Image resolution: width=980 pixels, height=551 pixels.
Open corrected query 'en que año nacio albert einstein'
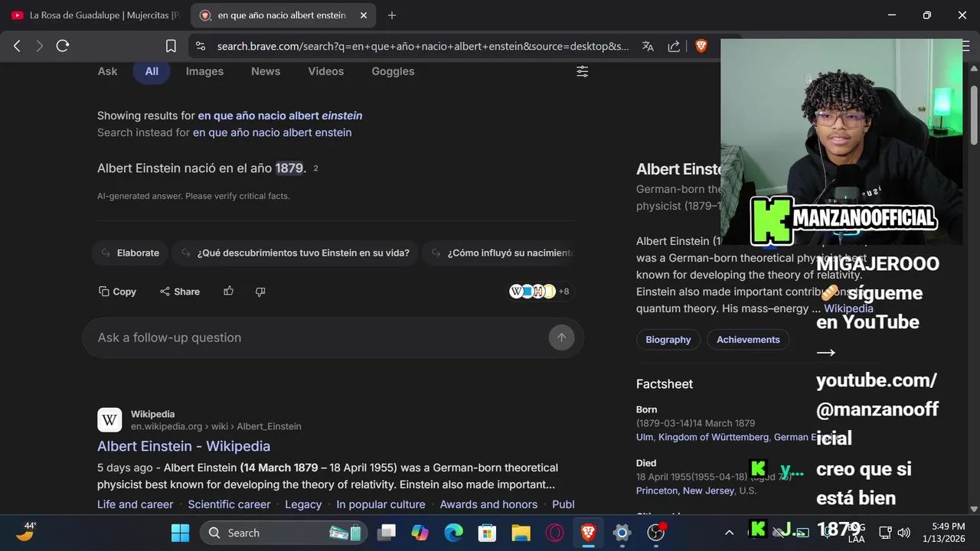[280, 116]
